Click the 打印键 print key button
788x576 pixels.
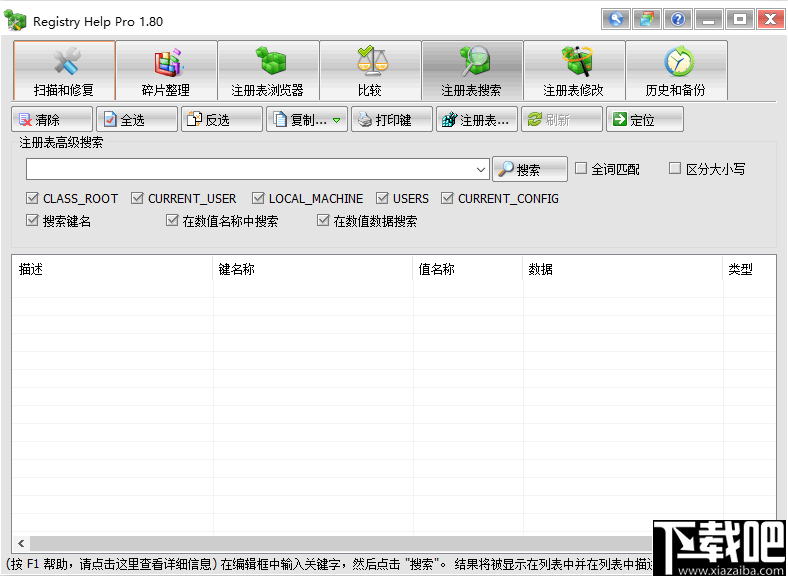coord(391,119)
